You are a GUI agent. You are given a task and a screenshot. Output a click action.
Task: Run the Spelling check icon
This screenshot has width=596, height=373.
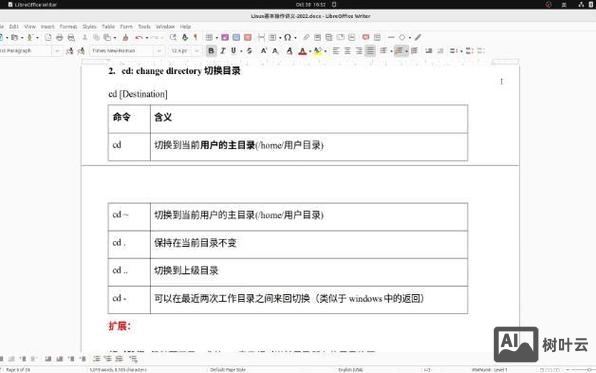coord(185,37)
